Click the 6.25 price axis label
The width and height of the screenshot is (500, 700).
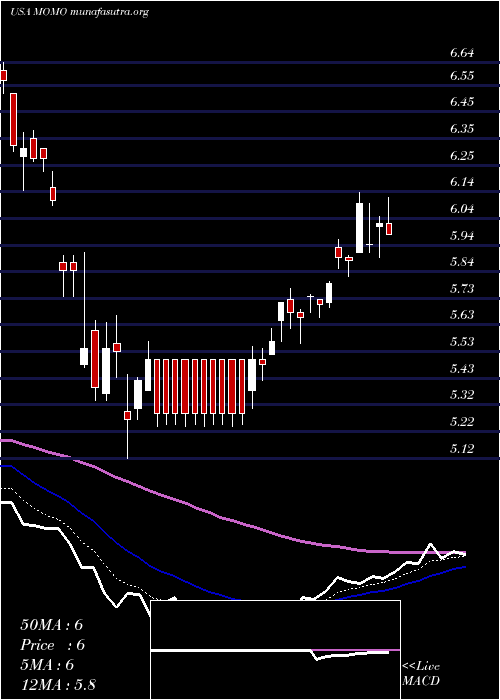(462, 156)
